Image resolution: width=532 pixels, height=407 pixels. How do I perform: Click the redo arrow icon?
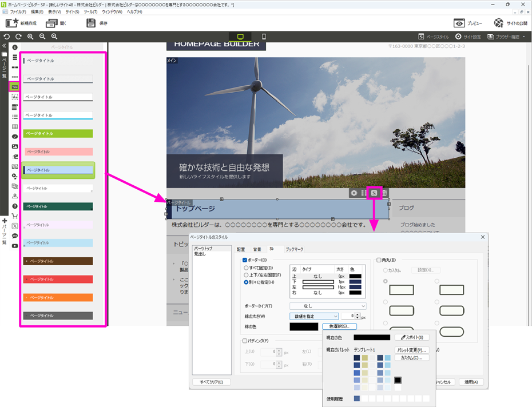[x=18, y=36]
